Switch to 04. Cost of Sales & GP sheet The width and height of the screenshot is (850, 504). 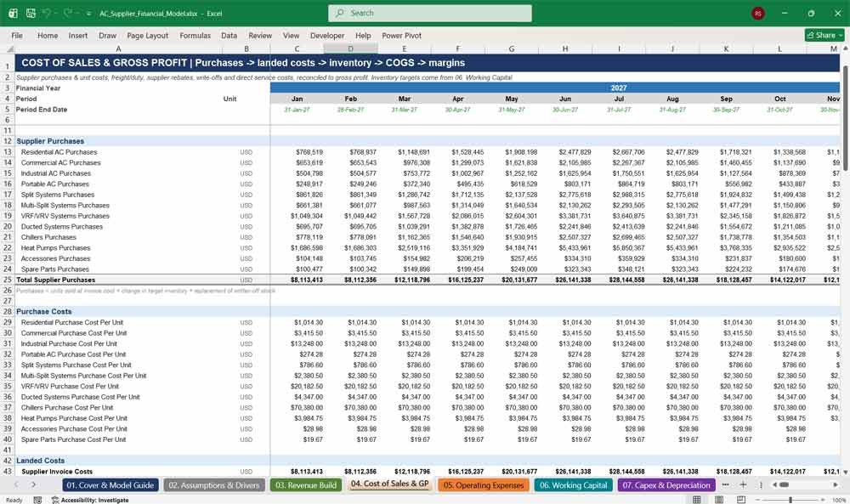[389, 484]
